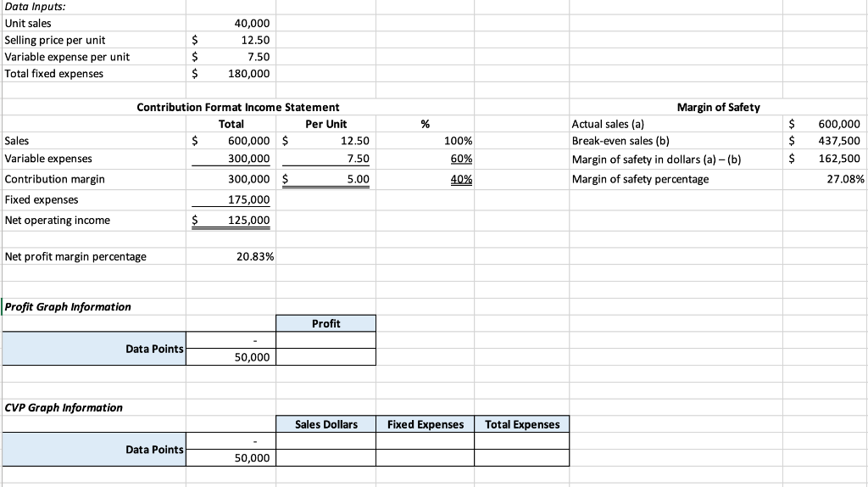Click the Profit Graph Information heading

(68, 307)
